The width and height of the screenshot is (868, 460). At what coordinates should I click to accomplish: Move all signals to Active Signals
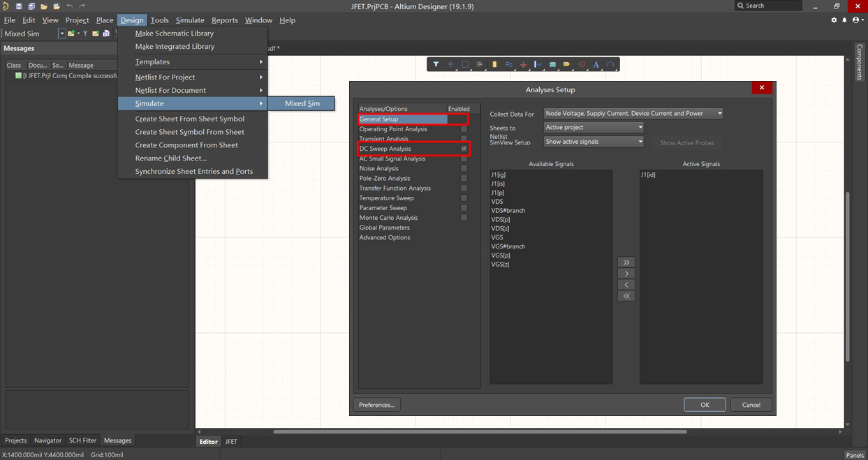click(626, 262)
